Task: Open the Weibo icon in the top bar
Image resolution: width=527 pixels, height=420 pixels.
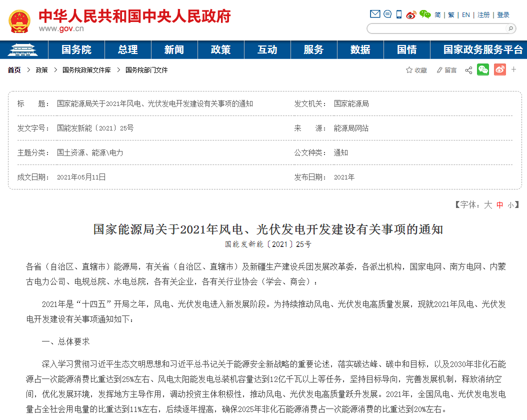Action: click(x=411, y=14)
